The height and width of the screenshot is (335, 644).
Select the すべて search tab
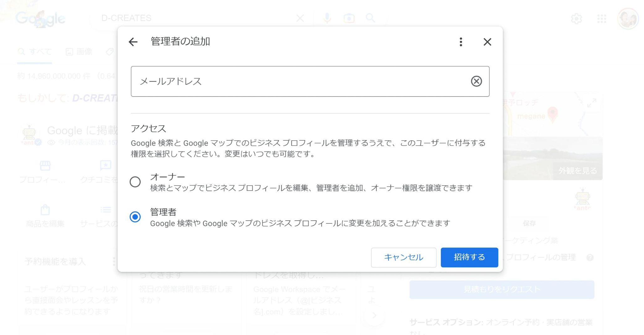tap(34, 52)
